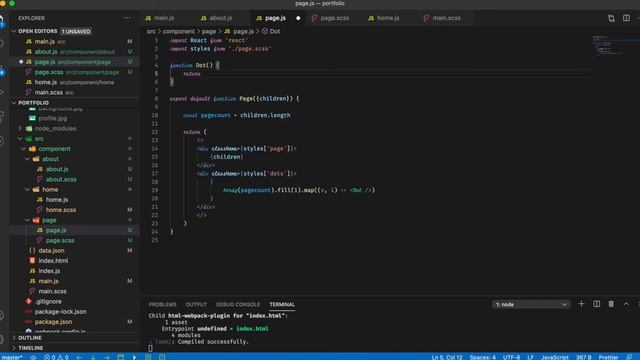Click the index.html link in terminal output
The width and height of the screenshot is (640, 360).
(252, 329)
